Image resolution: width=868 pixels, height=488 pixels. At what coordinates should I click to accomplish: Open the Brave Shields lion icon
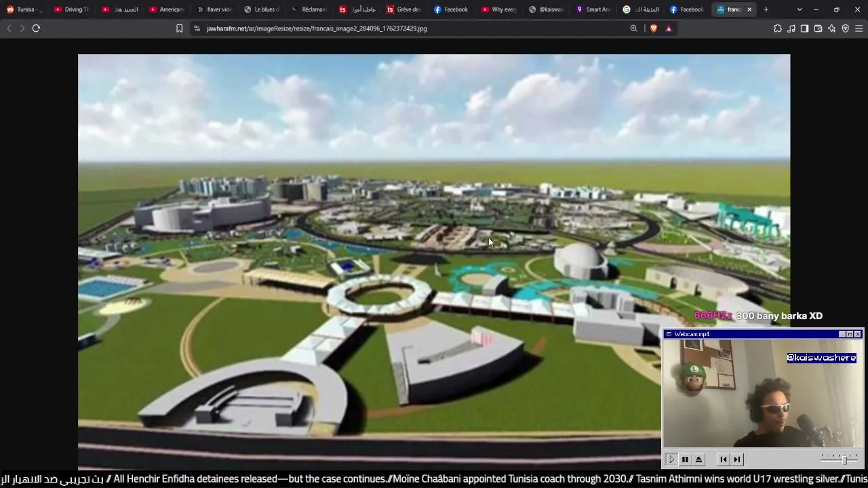coord(654,28)
